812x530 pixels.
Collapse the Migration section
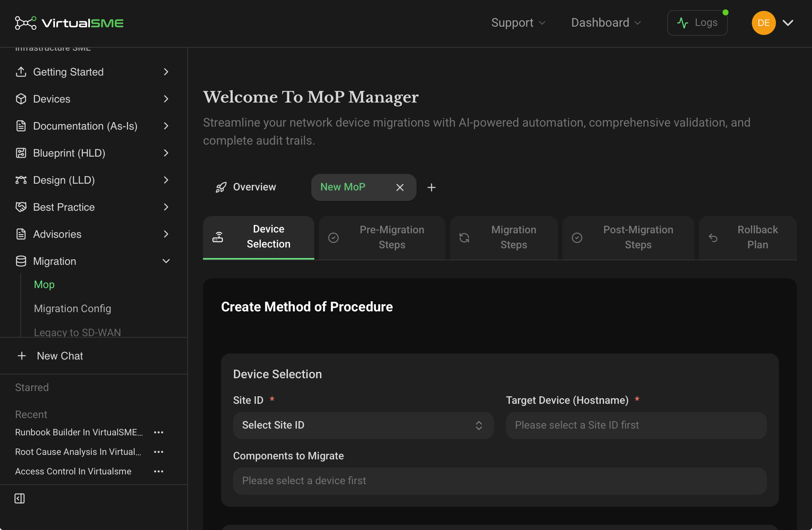(x=166, y=261)
